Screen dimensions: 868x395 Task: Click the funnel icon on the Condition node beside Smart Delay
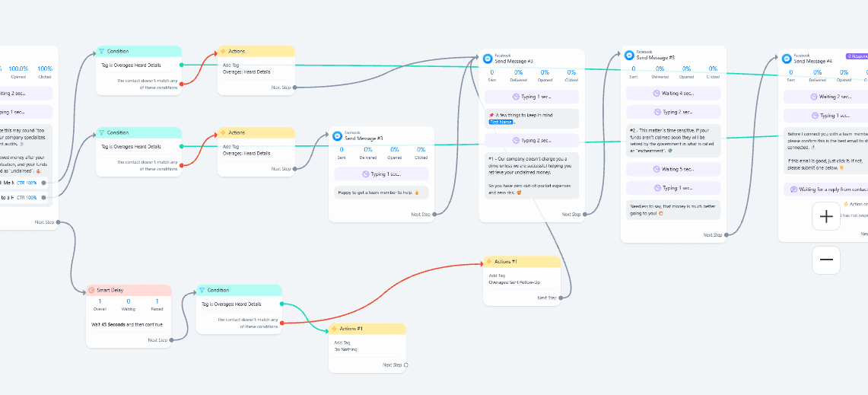pyautogui.click(x=202, y=290)
